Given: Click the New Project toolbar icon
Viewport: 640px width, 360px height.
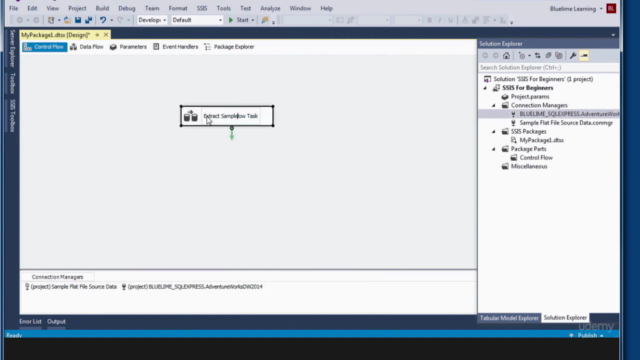Looking at the screenshot, I should [51, 20].
